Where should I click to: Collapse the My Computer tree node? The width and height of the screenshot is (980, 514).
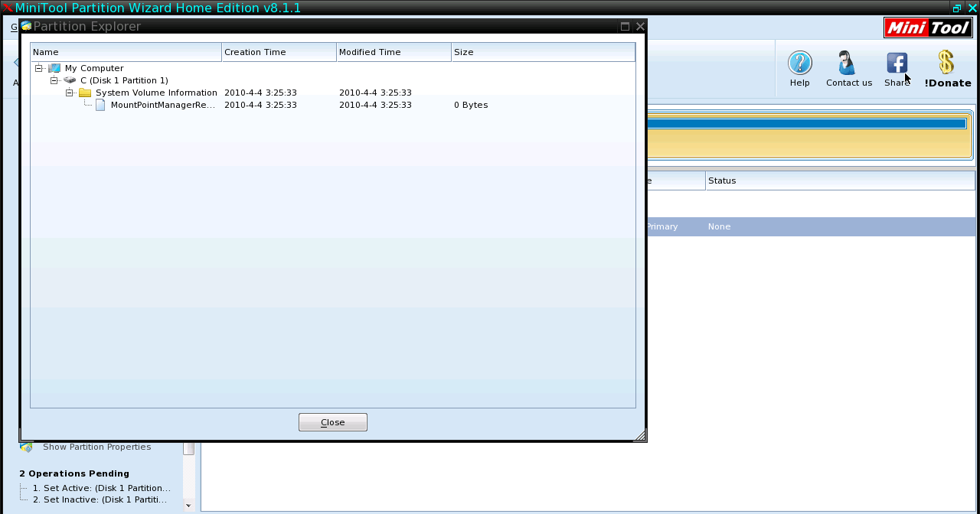pos(39,68)
